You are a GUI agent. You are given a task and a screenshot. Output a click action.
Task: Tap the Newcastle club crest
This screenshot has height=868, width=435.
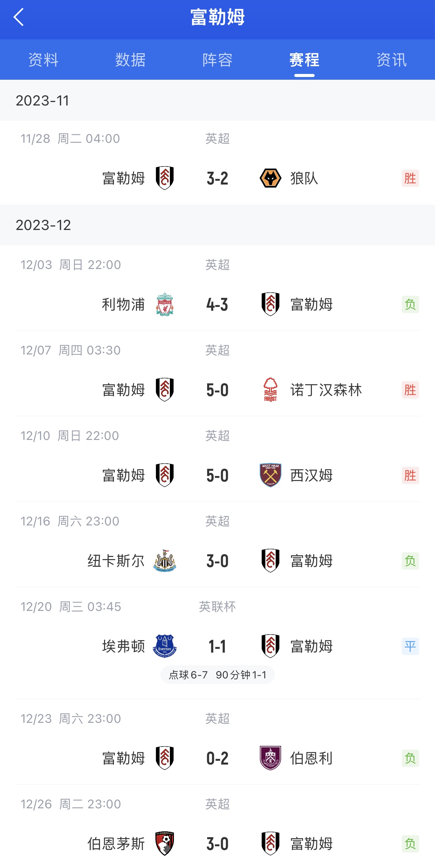[x=165, y=561]
